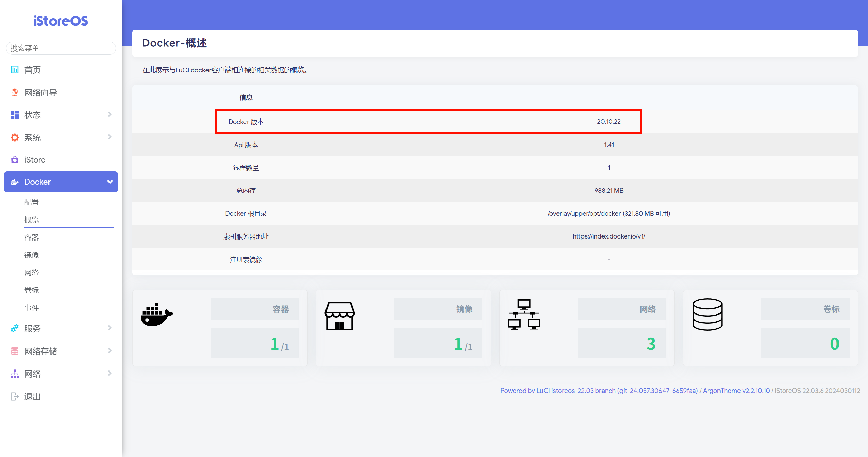This screenshot has width=868, height=457.
Task: Click the 退出 logout icon
Action: tap(15, 396)
